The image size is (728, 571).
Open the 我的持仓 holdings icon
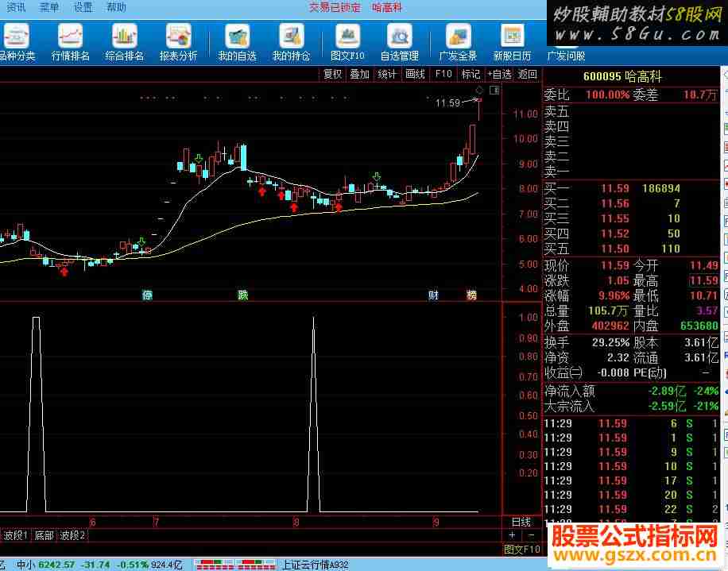[291, 43]
